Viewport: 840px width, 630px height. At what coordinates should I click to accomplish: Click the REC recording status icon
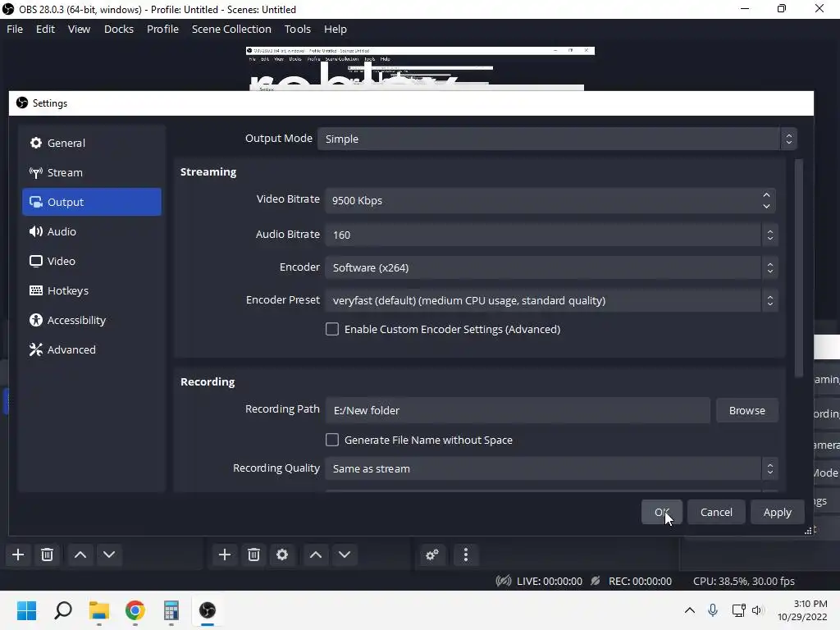(596, 582)
